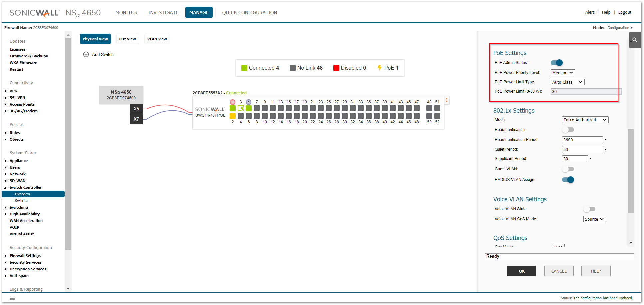Click the OK button
This screenshot has width=644, height=305.
coord(522,271)
